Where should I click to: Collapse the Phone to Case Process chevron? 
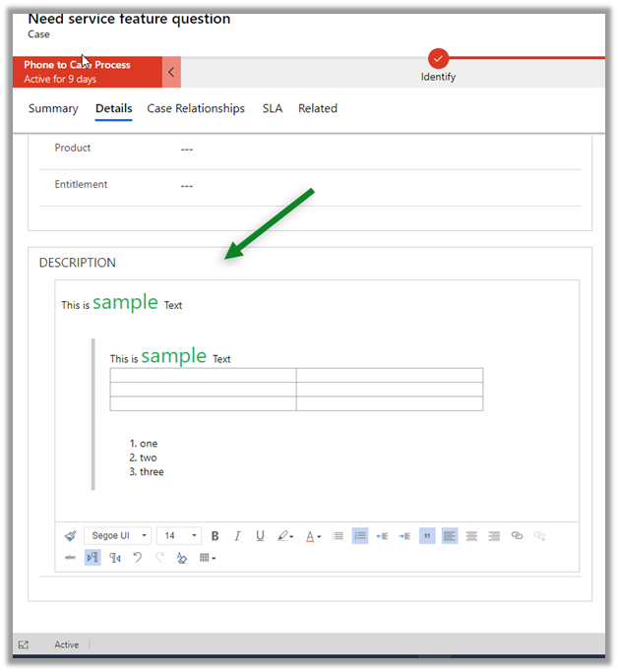coord(171,72)
